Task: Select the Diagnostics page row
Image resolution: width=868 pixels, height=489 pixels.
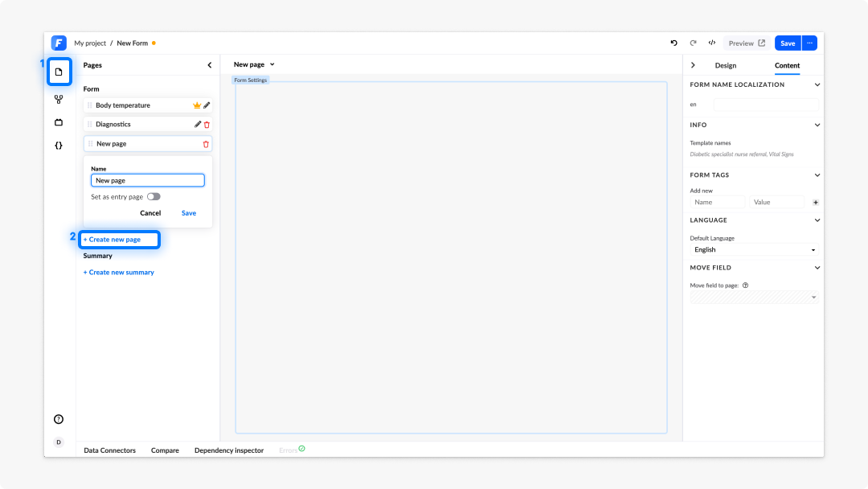Action: 148,124
